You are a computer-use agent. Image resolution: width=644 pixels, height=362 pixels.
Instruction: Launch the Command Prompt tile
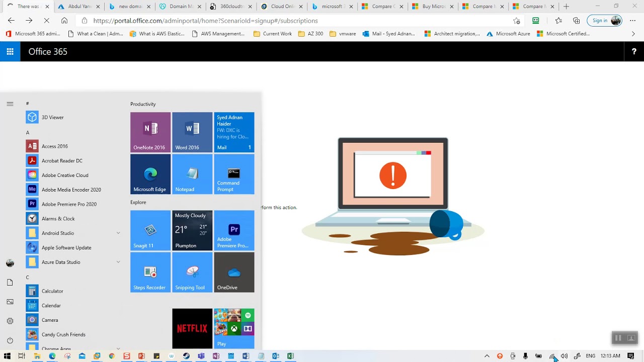(234, 174)
